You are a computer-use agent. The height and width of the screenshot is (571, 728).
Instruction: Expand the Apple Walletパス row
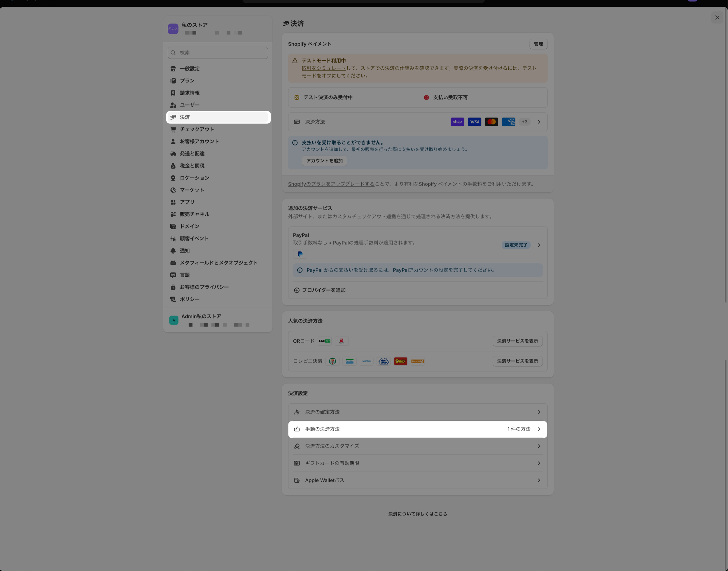tap(418, 480)
